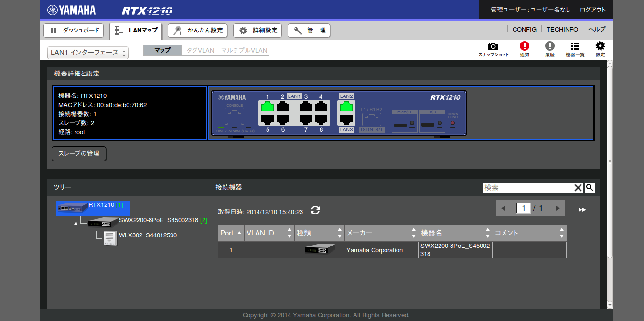Screen dimensions: 644x321
Task: Click green LAN2 port on router
Action: (x=346, y=106)
